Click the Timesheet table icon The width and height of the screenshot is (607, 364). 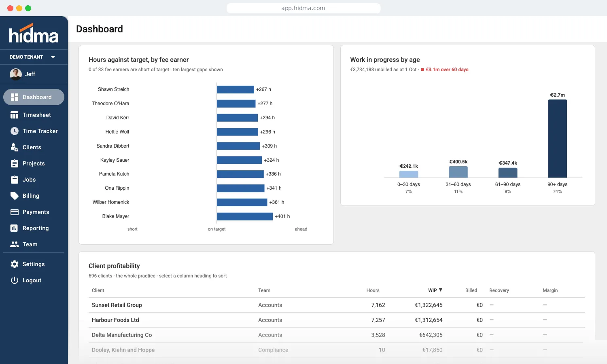15,115
